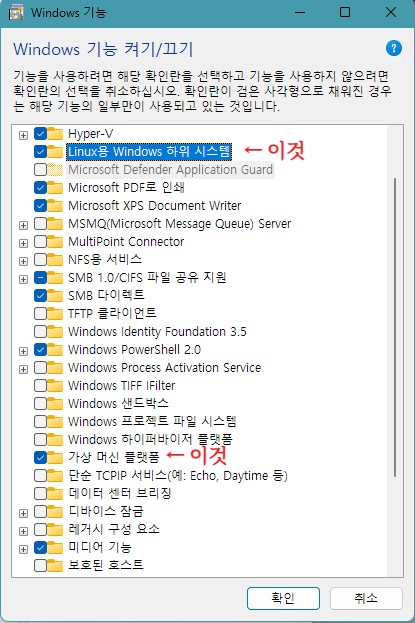Click the SMB 다이렉트 folder icon
Screen dimensions: 415x623
click(x=55, y=295)
